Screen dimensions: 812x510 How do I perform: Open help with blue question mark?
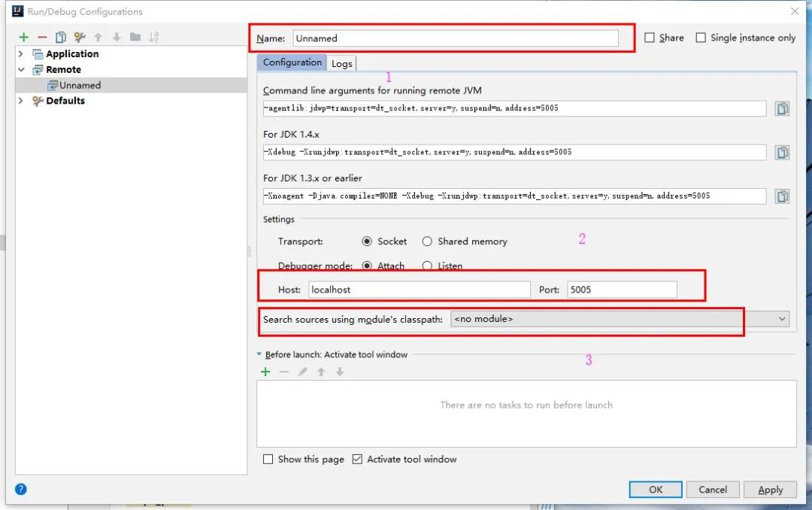point(21,489)
